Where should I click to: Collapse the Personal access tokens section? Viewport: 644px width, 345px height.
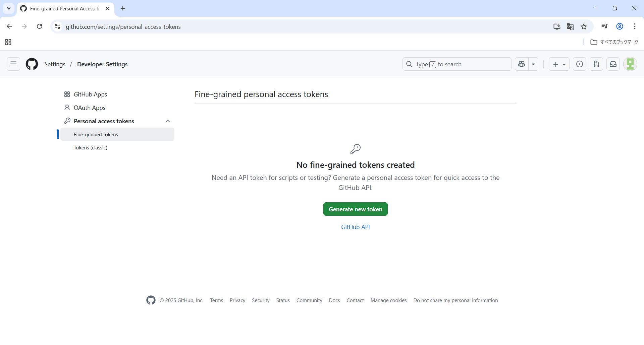pos(168,121)
